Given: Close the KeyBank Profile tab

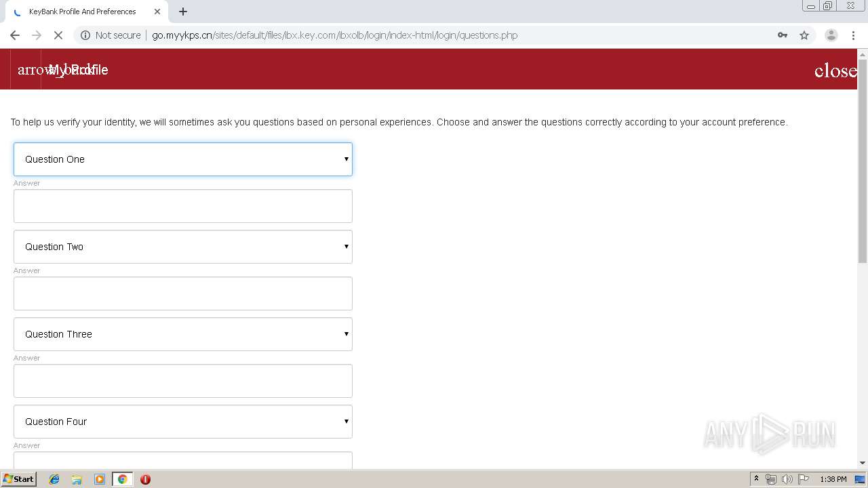Looking at the screenshot, I should 157,12.
